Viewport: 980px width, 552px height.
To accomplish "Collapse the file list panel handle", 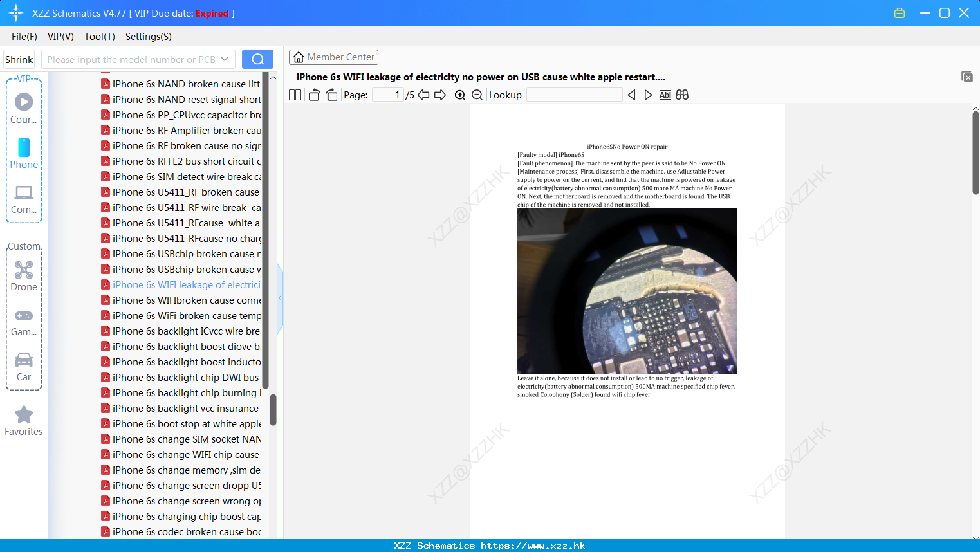I will (x=280, y=298).
